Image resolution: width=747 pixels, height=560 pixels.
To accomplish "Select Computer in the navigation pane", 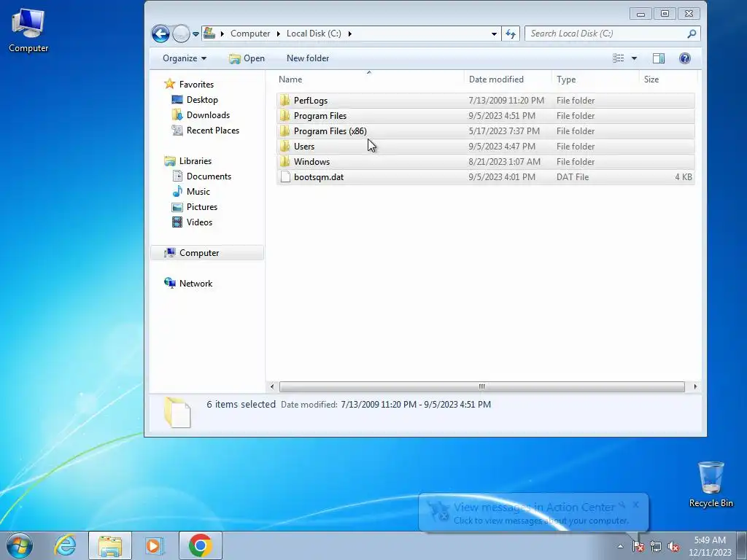I will click(x=206, y=253).
